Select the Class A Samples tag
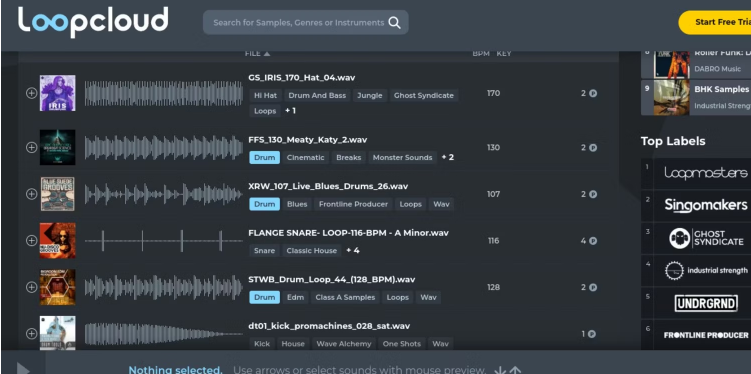This screenshot has height=374, width=751. (345, 297)
